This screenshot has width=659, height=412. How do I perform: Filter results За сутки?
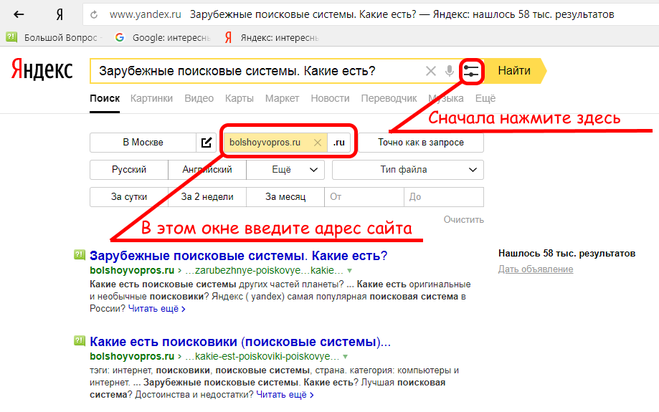click(129, 197)
